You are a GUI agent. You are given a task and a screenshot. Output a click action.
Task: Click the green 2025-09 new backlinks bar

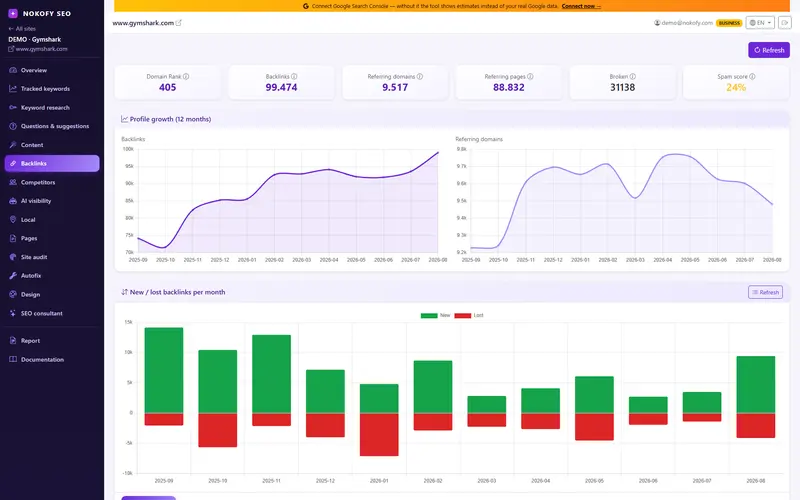tap(164, 370)
